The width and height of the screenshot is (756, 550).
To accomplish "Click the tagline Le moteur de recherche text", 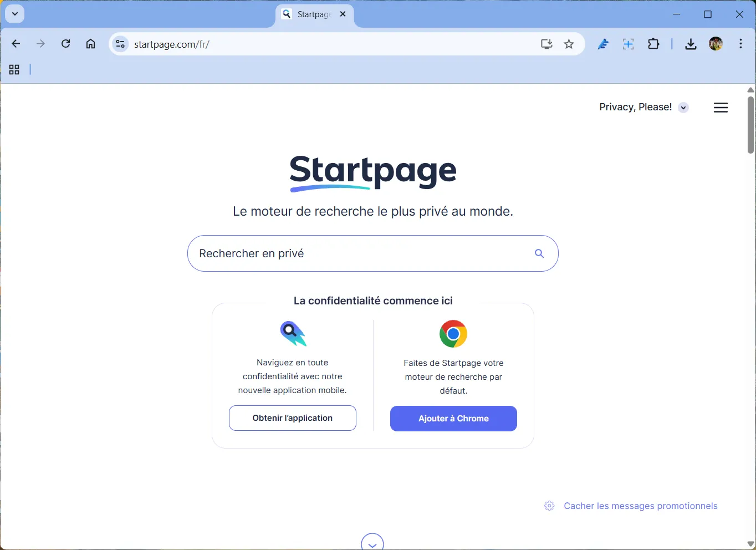I will [x=373, y=211].
